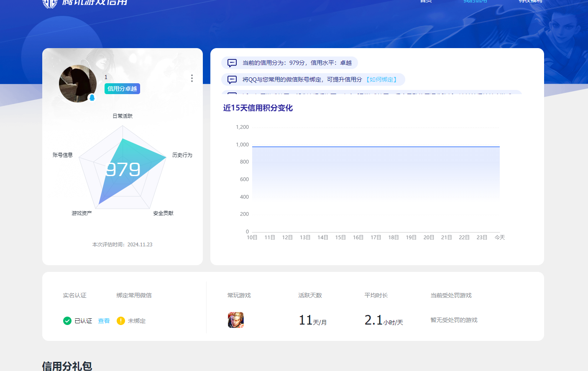Click the 近15天信用积分变化 heading

point(258,108)
